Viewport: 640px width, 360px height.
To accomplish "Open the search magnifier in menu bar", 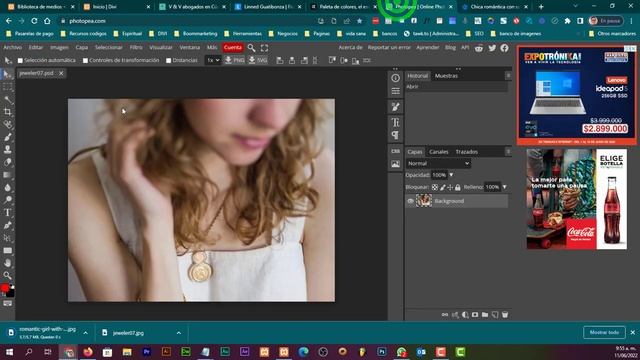I will 251,48.
